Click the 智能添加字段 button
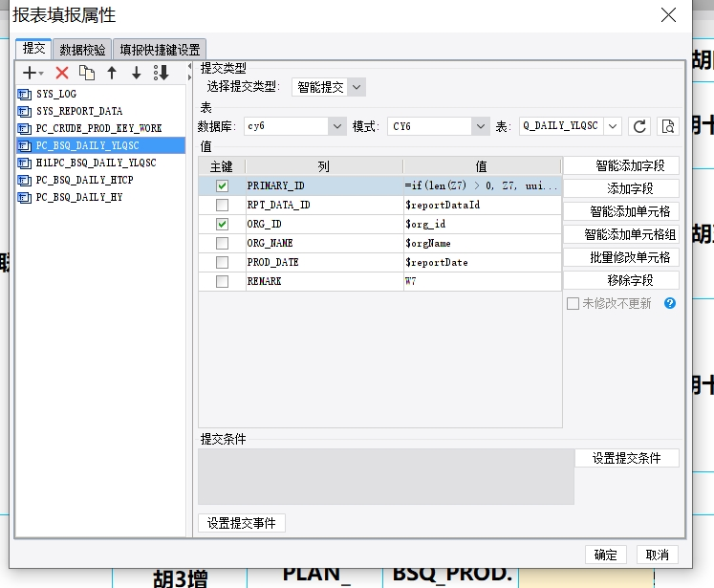The image size is (714, 588). [621, 165]
